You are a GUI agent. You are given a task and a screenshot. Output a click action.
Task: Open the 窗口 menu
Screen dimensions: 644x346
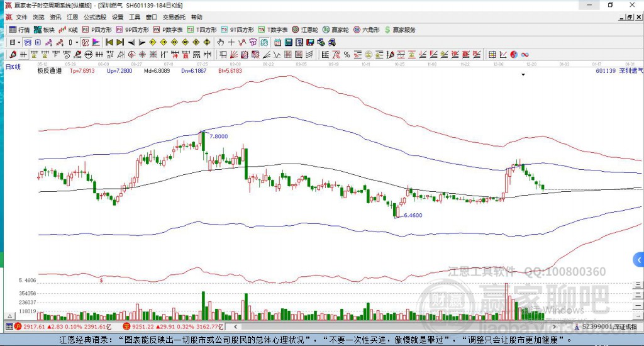click(152, 17)
